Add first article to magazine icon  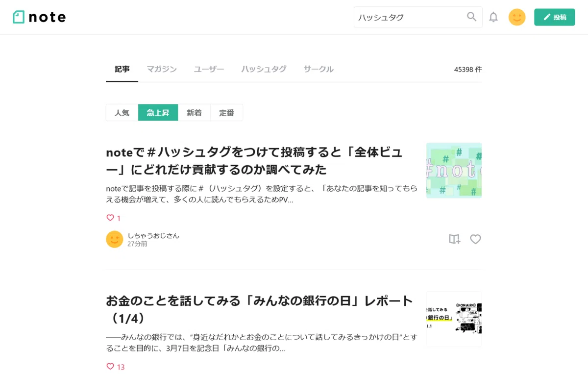click(x=455, y=239)
